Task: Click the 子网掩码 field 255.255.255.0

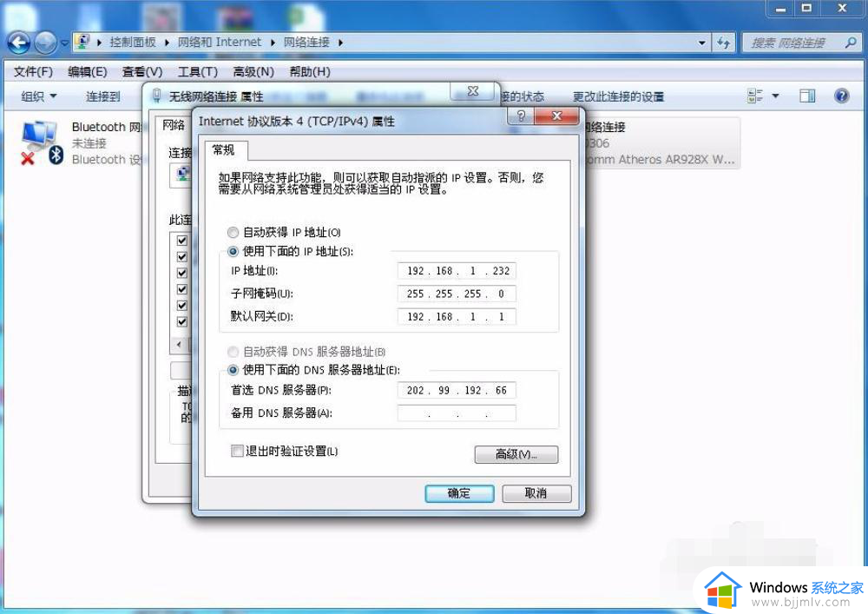Action: (x=457, y=294)
